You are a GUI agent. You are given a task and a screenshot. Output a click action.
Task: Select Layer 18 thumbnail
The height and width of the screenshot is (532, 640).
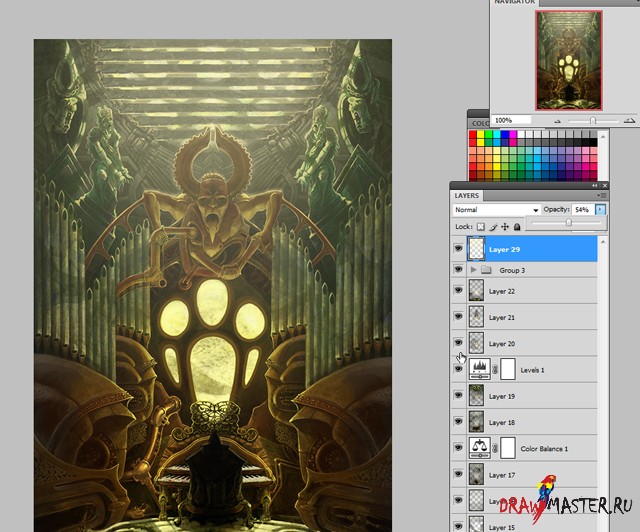point(476,421)
